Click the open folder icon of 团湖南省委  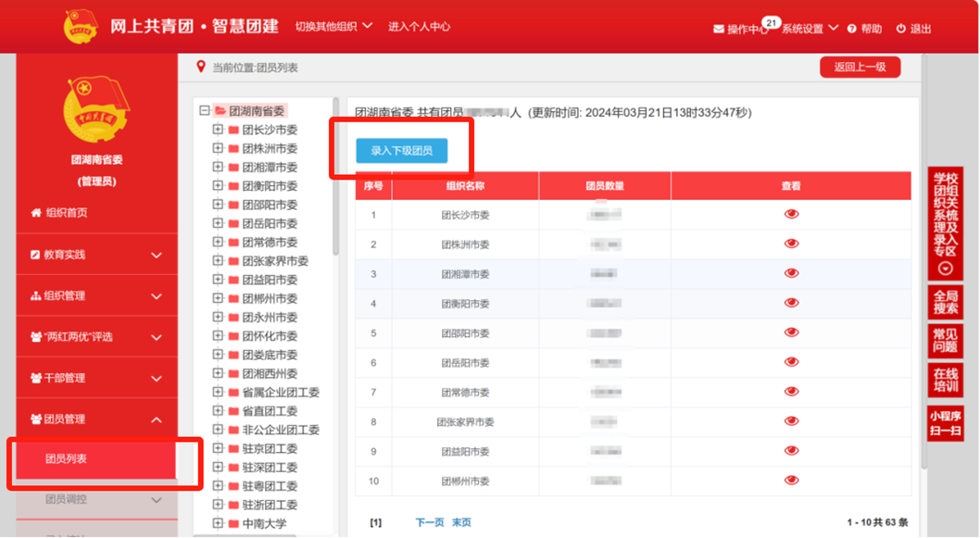coord(220,111)
